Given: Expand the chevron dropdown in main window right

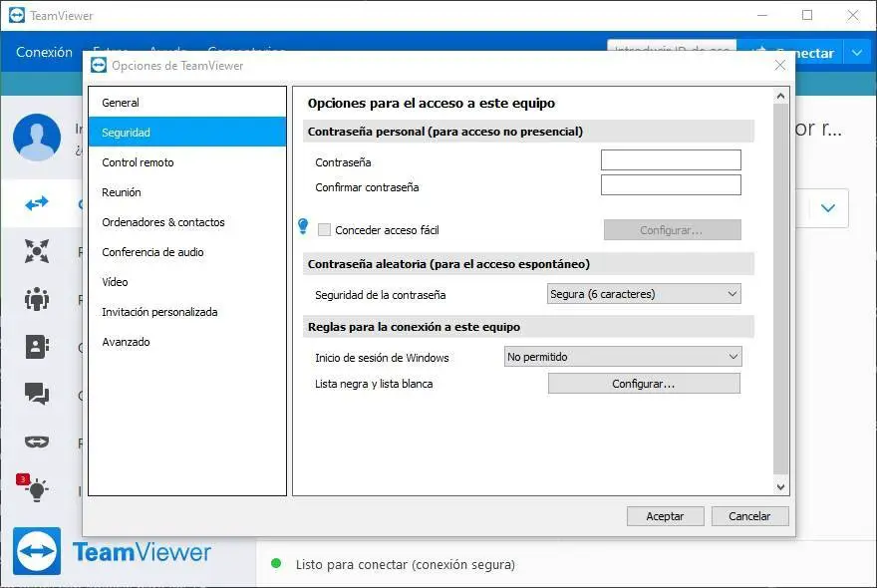Looking at the screenshot, I should click(x=828, y=208).
